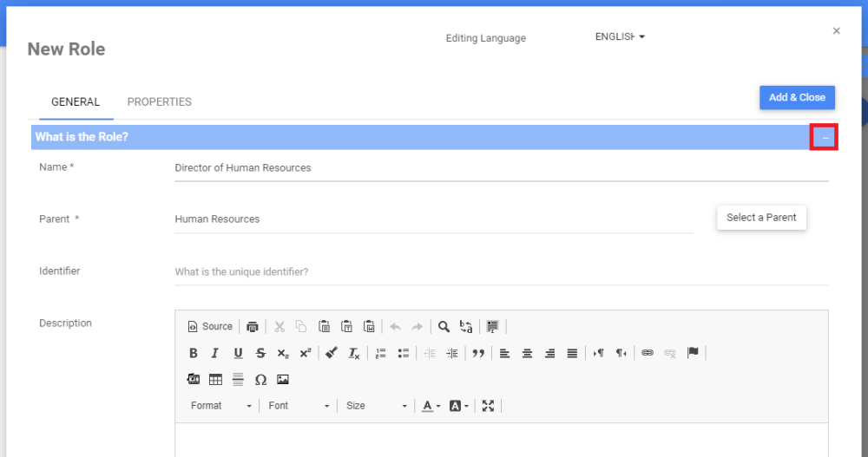This screenshot has width=868, height=457.
Task: Click the Cut scissors icon
Action: pyautogui.click(x=279, y=326)
